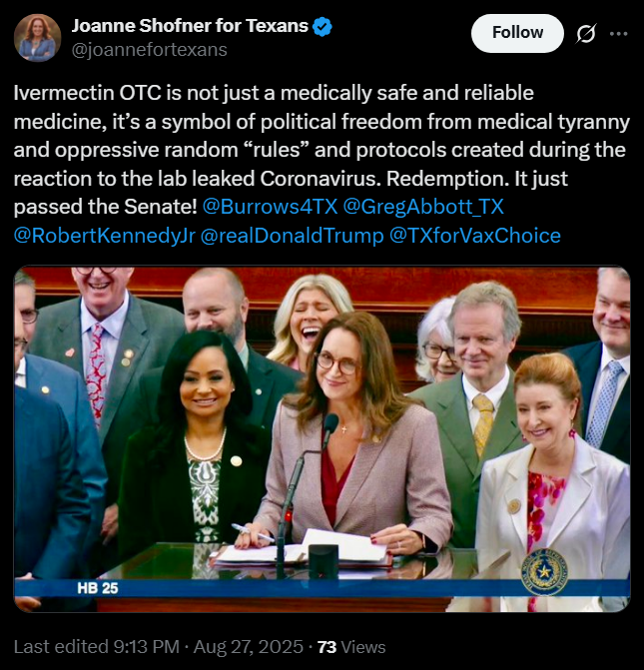Click the Aug 27, 2025 date

(249, 646)
